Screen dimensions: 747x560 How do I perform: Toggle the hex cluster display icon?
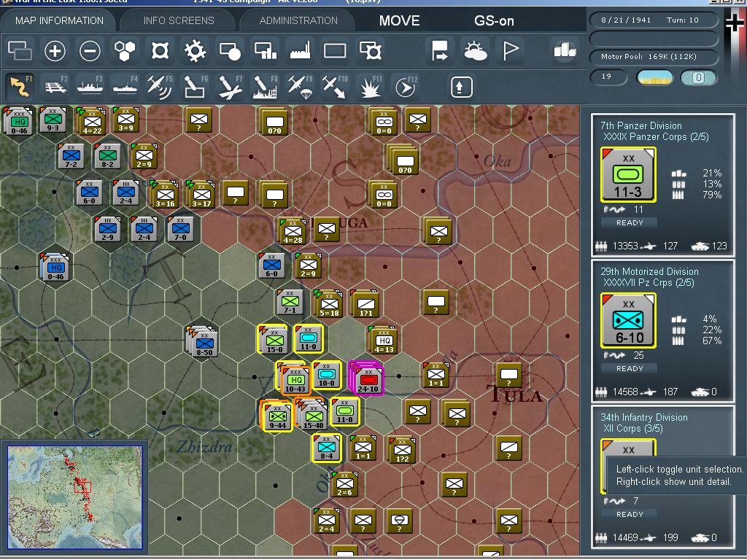125,50
